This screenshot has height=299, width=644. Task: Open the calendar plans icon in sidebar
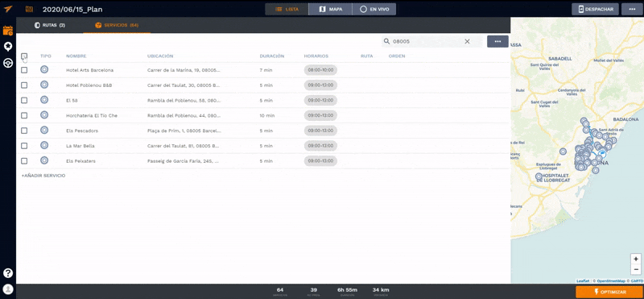8,31
